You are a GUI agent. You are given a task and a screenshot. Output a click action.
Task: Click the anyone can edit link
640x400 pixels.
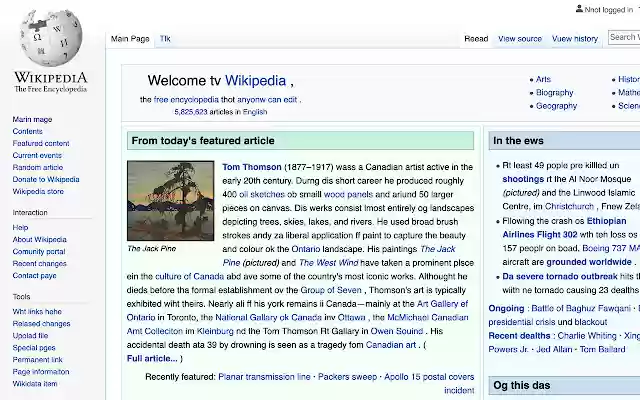[267, 100]
